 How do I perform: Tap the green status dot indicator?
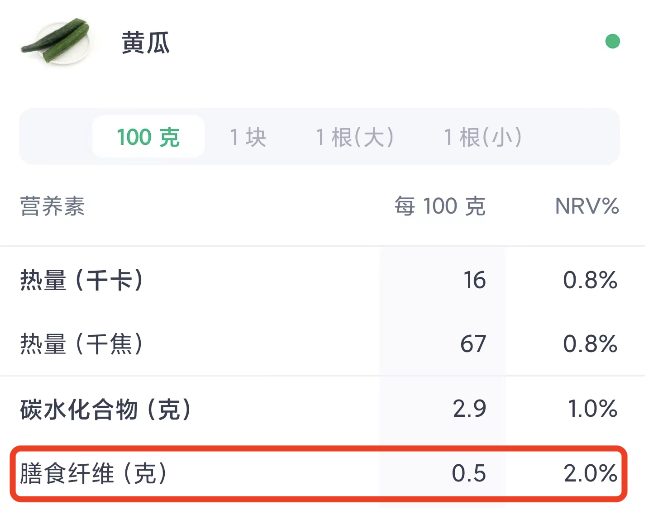click(x=612, y=41)
